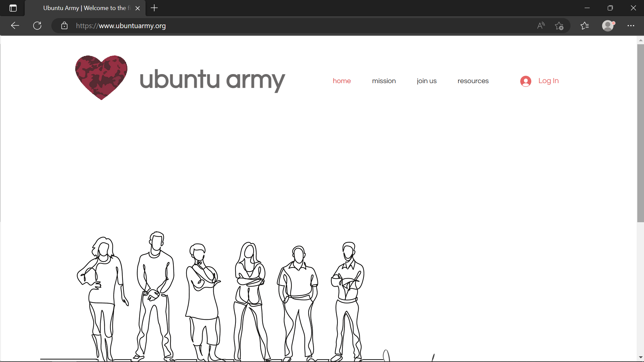Screen dimensions: 644x362
Task: Open the Favorites list icon
Action: (x=585, y=26)
